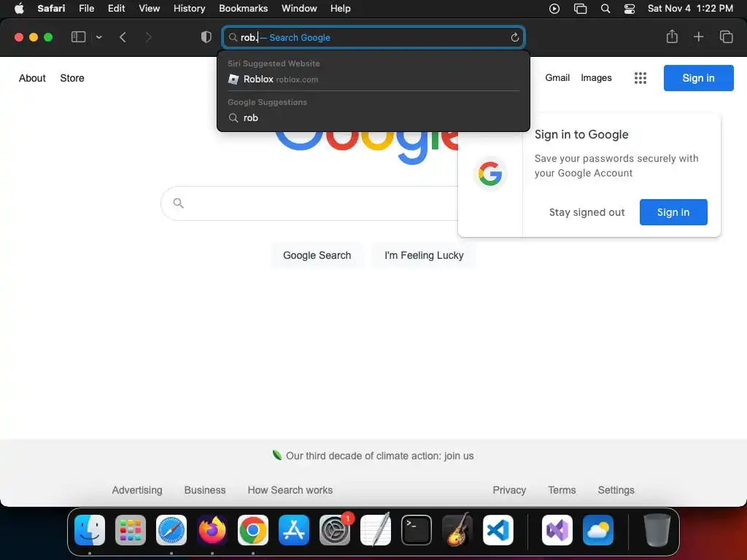Choose the 'rob' Google suggestion
The width and height of the screenshot is (747, 560).
coord(373,118)
